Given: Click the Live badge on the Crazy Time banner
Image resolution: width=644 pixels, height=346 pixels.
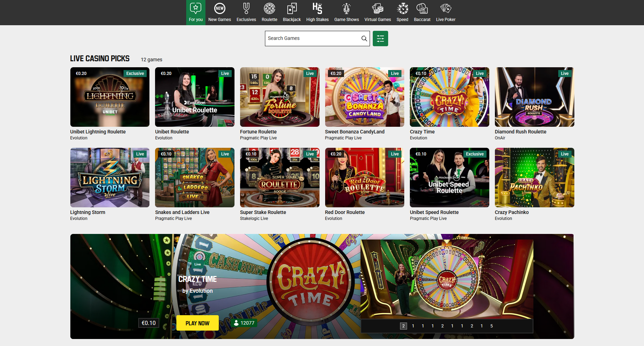Looking at the screenshot, I should [x=197, y=264].
